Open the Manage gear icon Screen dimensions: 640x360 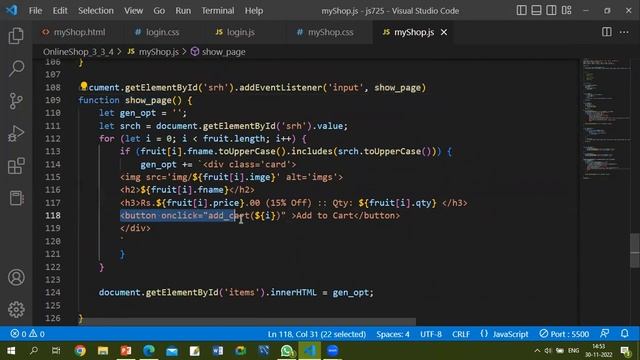coord(16,310)
